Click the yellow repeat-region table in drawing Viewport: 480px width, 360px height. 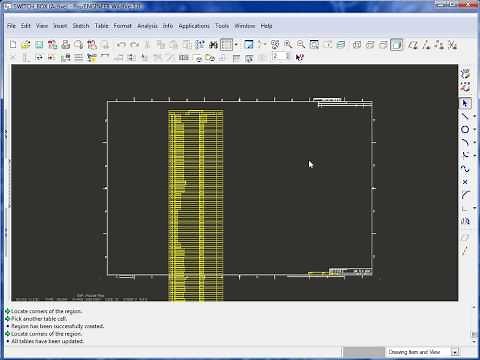point(196,205)
